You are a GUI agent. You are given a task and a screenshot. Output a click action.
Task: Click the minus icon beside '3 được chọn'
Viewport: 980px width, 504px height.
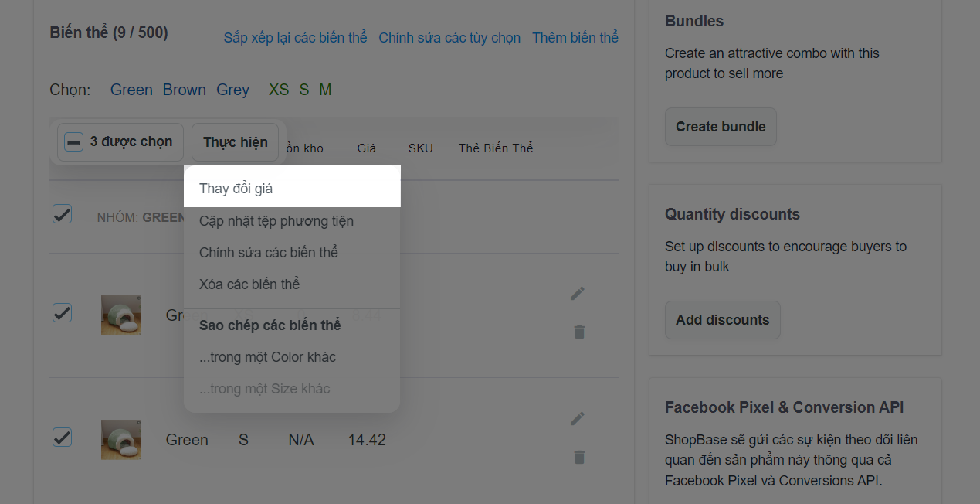point(73,142)
